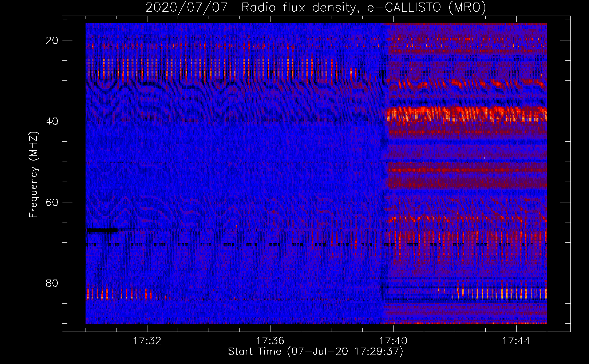
Task: Click the frequency tick label "60"
Action: (52, 202)
